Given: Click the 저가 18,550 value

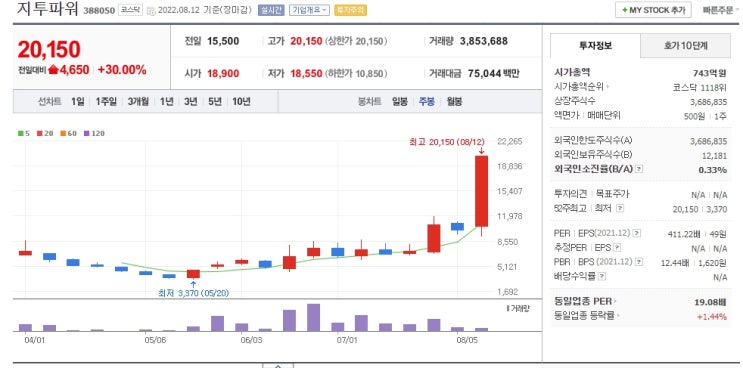Looking at the screenshot, I should pyautogui.click(x=306, y=73).
